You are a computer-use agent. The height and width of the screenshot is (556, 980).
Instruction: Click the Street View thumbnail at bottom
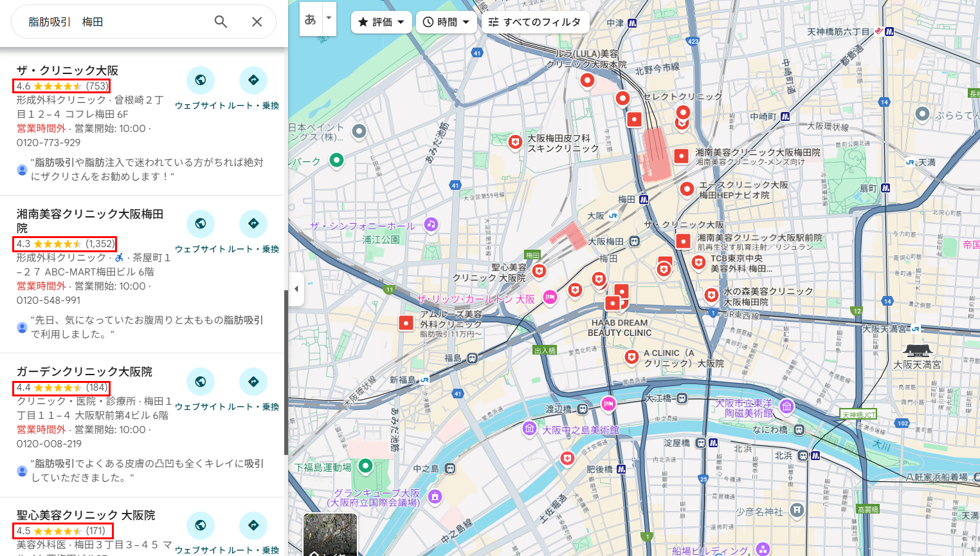point(330,534)
